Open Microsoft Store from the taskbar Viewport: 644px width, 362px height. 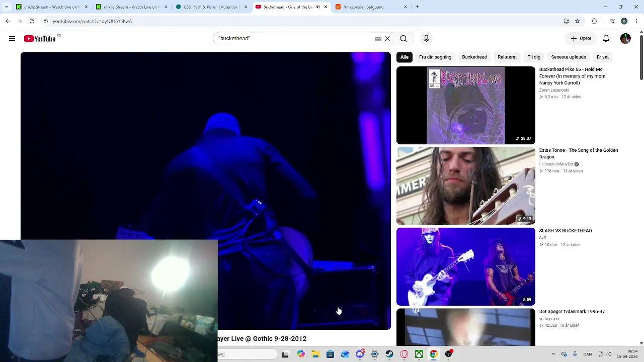pyautogui.click(x=330, y=354)
